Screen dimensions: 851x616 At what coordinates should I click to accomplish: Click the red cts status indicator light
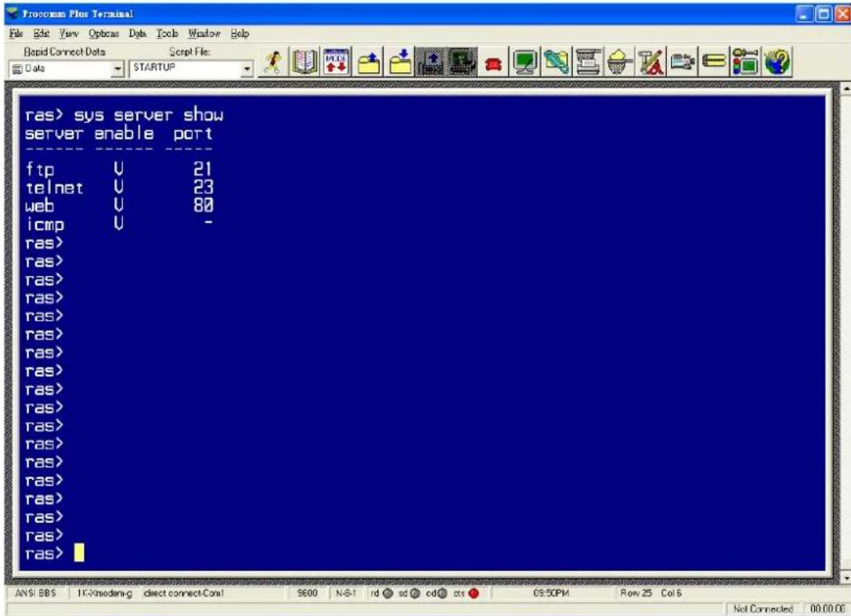click(x=474, y=593)
